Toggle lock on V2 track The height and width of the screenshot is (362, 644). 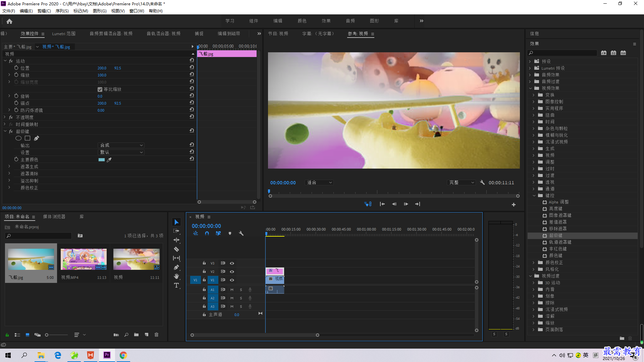coord(204,271)
